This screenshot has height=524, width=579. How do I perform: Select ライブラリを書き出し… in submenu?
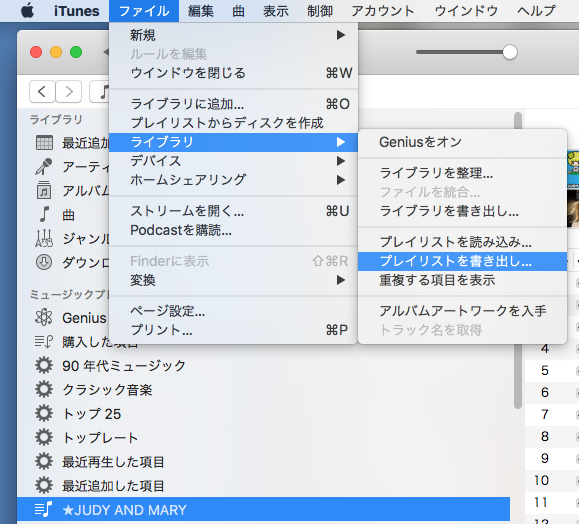pos(462,211)
